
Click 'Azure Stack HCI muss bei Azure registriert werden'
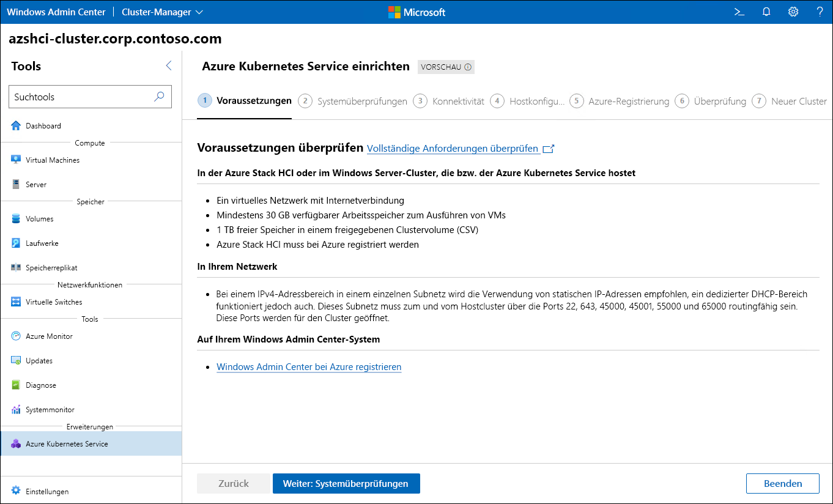(317, 244)
